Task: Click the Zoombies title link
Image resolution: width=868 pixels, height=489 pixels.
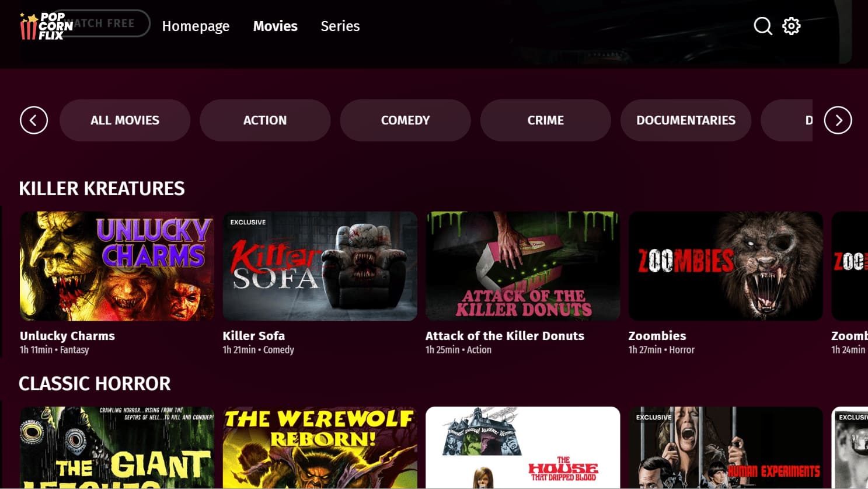Action: click(x=657, y=336)
